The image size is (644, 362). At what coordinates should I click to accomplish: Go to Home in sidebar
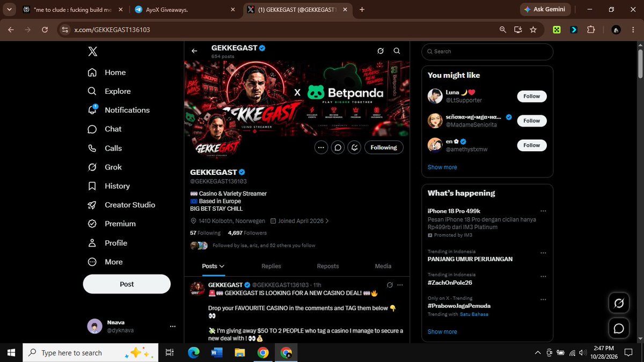(107, 72)
